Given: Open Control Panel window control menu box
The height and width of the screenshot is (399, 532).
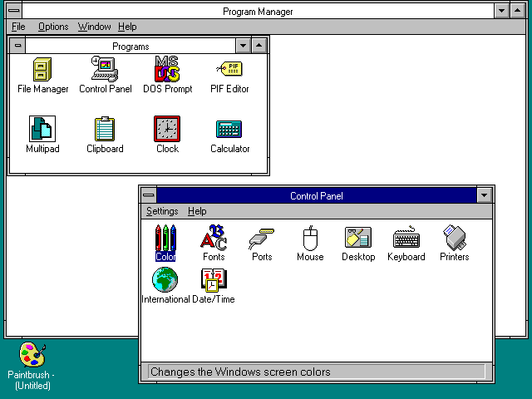Looking at the screenshot, I should coord(149,195).
